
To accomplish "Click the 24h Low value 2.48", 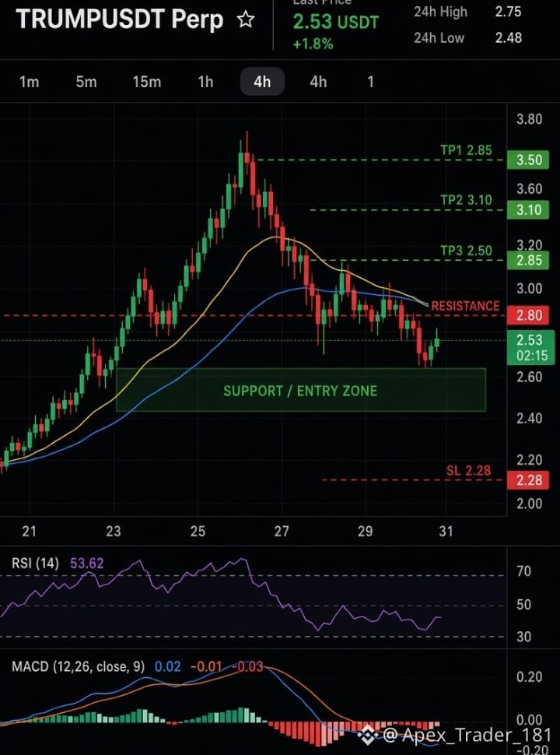I will click(509, 37).
